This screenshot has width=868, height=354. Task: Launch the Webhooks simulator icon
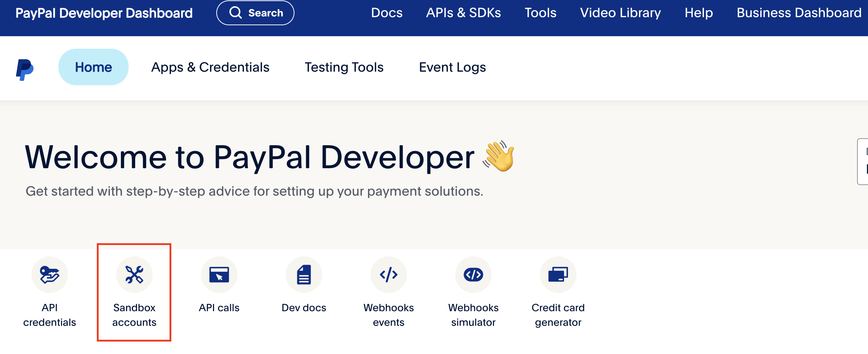tap(473, 275)
